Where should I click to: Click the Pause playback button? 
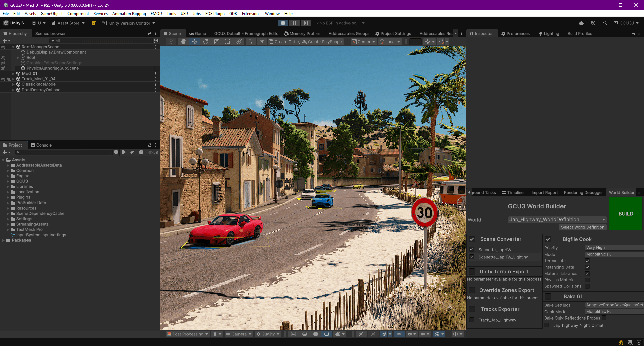pyautogui.click(x=294, y=23)
